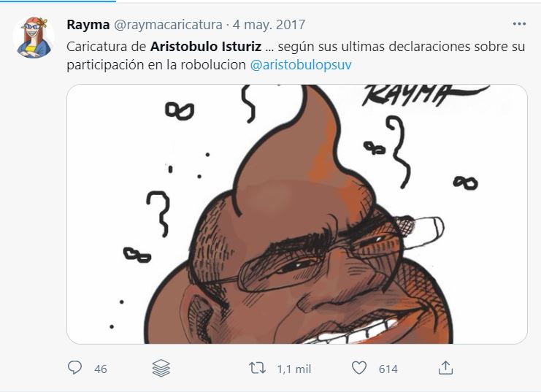Retweet using the arrows icon
The image size is (541, 392).
(x=258, y=368)
